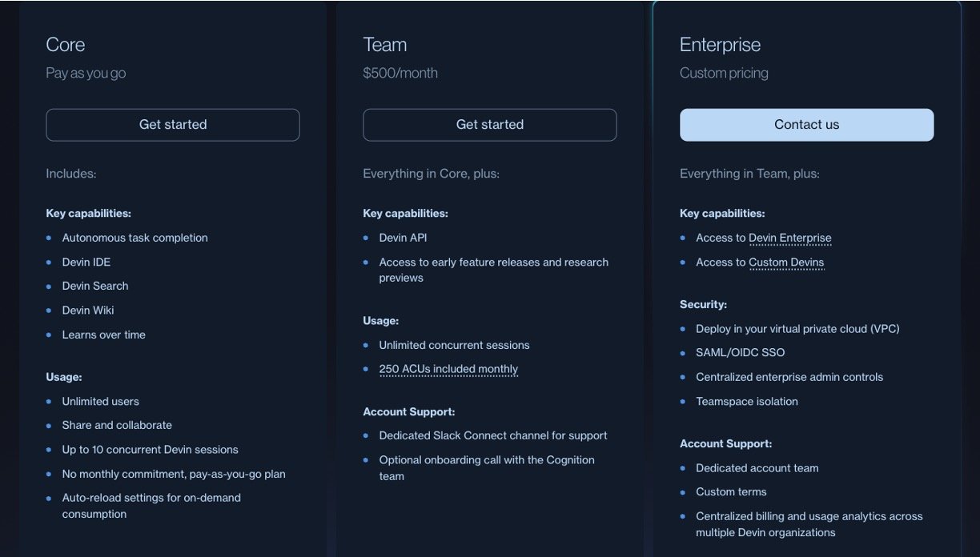The width and height of the screenshot is (980, 557).
Task: Click Get started in the Core plan
Action: (173, 125)
